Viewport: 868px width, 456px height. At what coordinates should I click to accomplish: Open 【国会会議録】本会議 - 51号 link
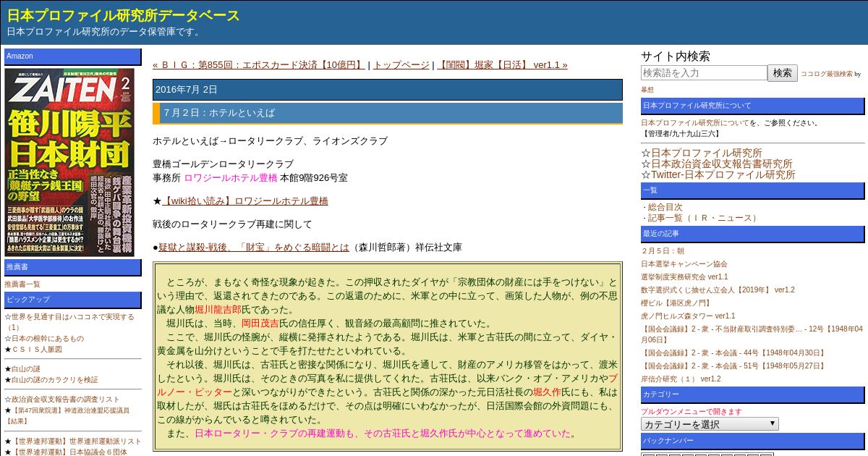pos(733,366)
